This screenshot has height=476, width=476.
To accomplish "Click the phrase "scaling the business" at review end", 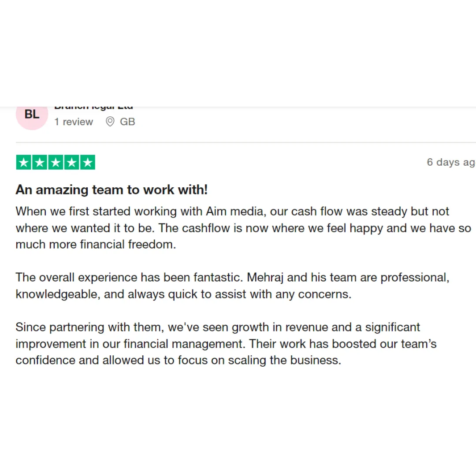I will tap(284, 361).
